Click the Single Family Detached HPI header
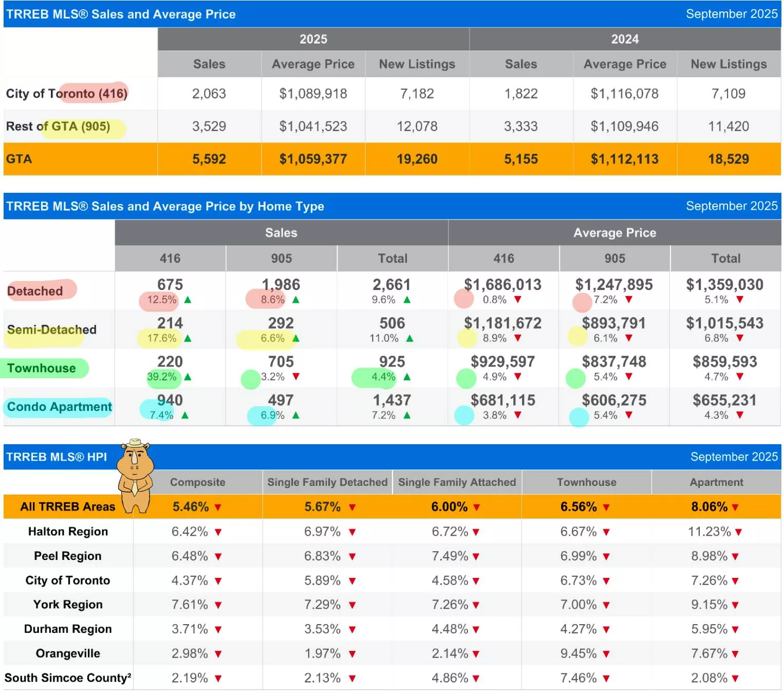Screen dimensions: 784x692 point(327,482)
